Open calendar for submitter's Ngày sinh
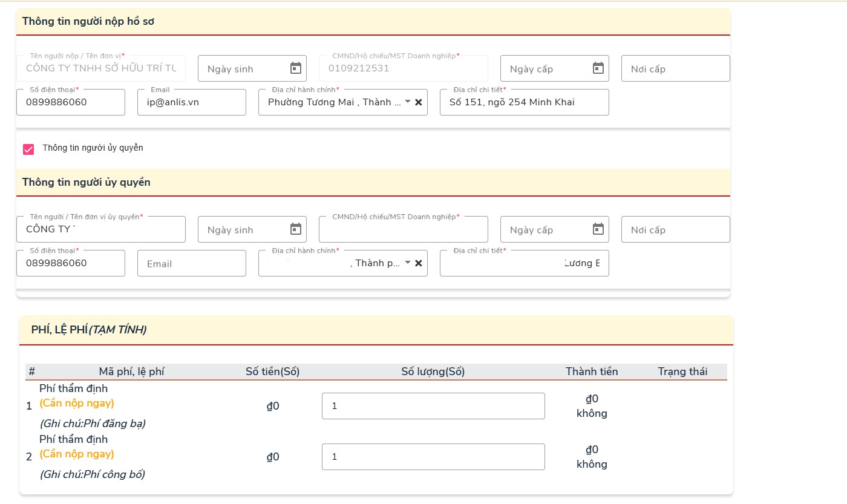 pyautogui.click(x=295, y=68)
